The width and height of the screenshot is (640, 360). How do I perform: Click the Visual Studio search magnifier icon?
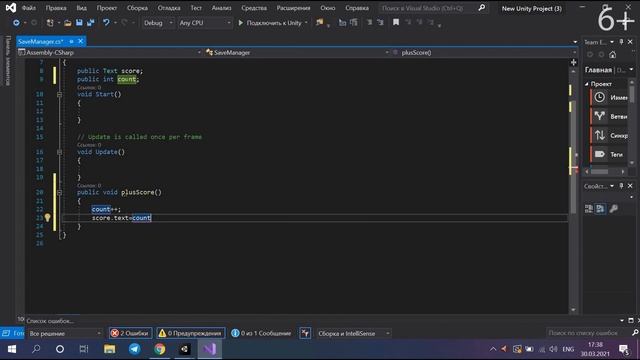[482, 8]
